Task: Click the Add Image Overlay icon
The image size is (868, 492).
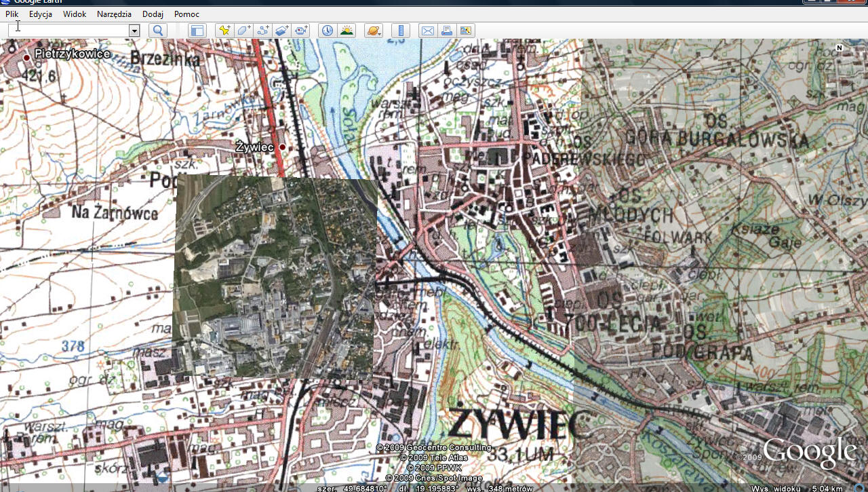Action: click(x=282, y=31)
